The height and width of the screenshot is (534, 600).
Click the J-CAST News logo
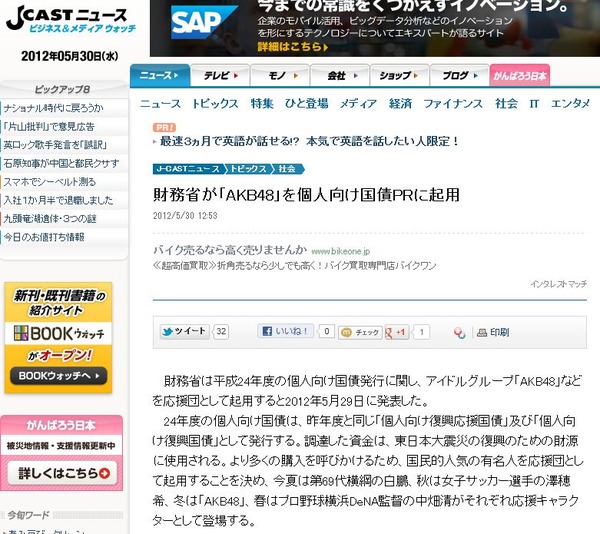coord(71,19)
